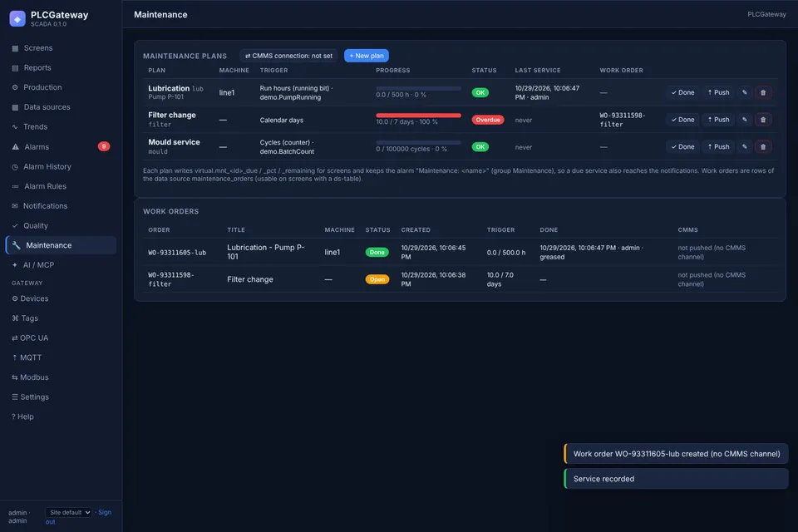This screenshot has width=798, height=532.
Task: Delete the Filter change plan trash icon
Action: tap(763, 120)
